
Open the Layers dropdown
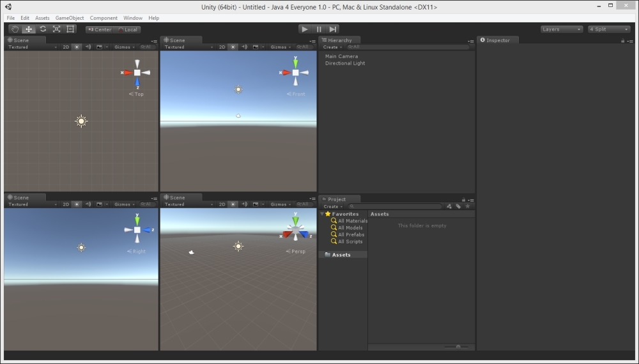(x=562, y=29)
